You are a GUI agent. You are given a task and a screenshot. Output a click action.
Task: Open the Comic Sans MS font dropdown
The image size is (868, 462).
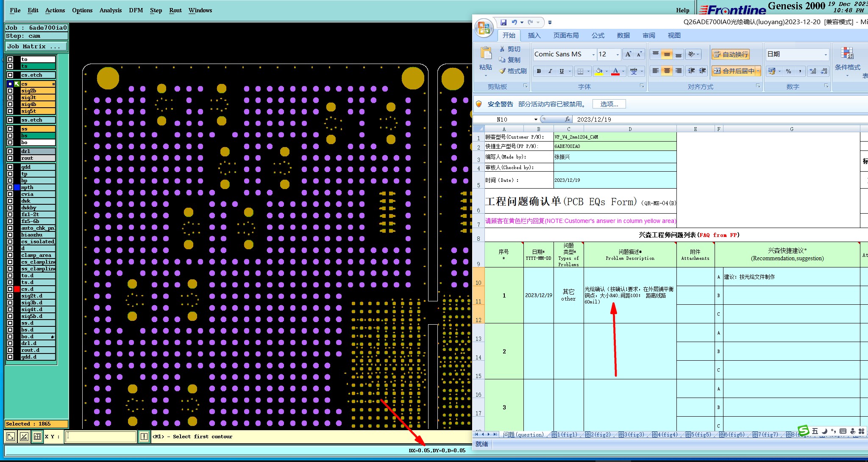593,55
